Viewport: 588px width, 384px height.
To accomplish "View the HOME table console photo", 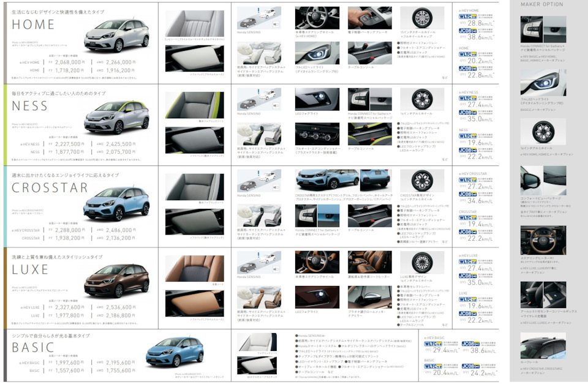I will 370,53.
